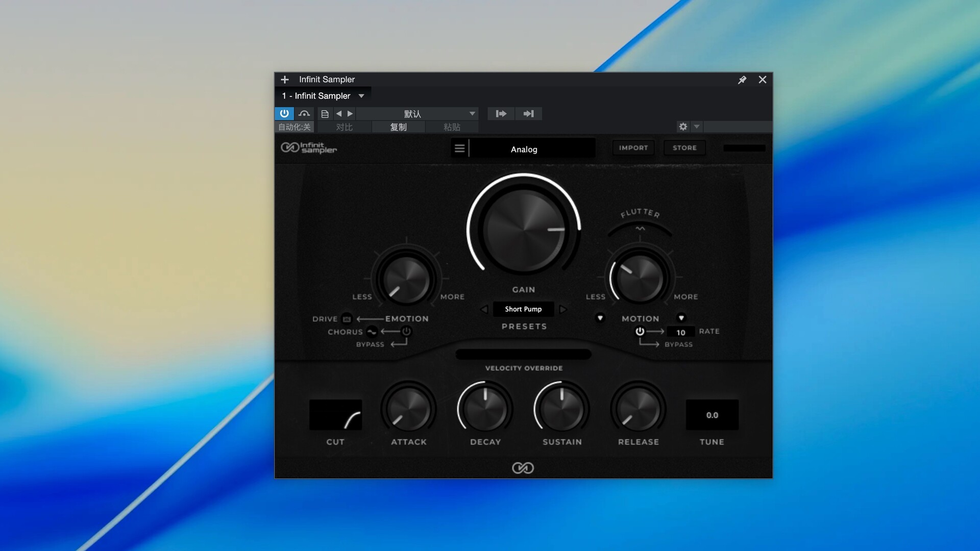This screenshot has height=551, width=980.
Task: Click the Velocity Override slider bar
Action: point(523,354)
